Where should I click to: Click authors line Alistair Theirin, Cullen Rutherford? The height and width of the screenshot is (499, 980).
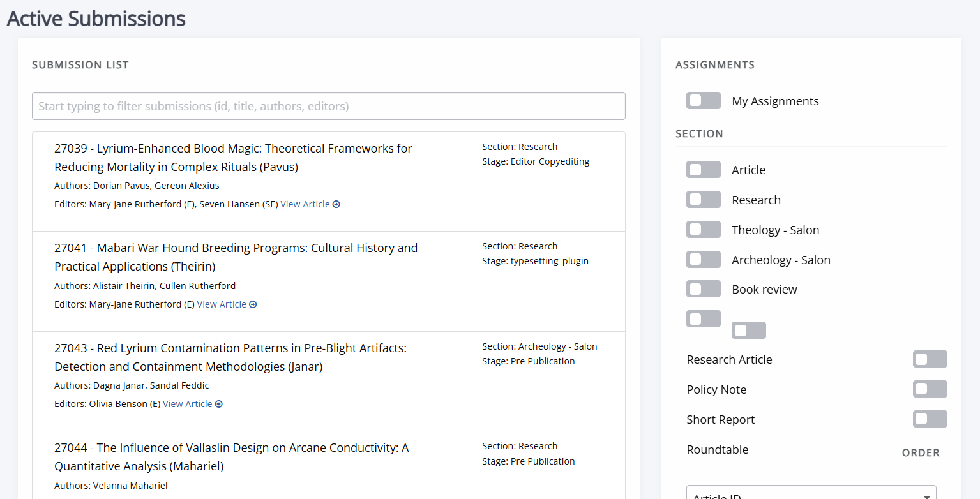point(145,286)
